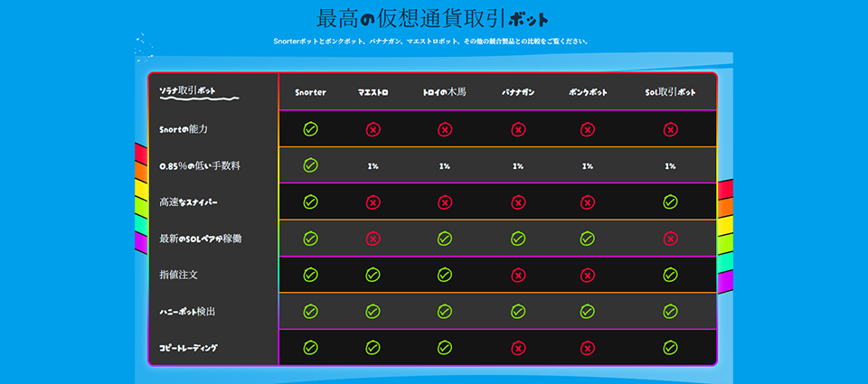
Task: Click ボンクボット's 1% fee value
Action: [588, 166]
